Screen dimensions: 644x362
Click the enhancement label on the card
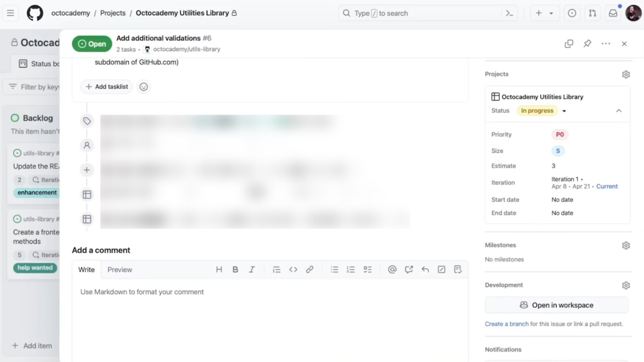[37, 193]
